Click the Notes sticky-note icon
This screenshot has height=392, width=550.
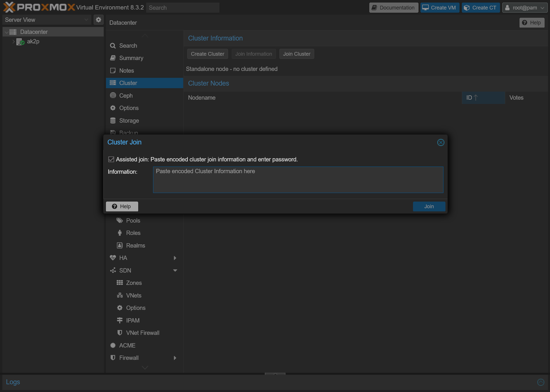click(x=113, y=71)
